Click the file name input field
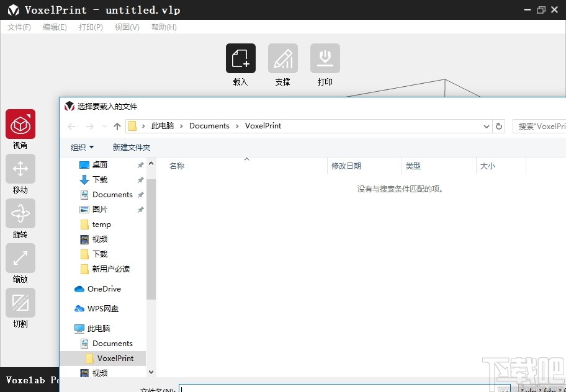The image size is (566, 392). pos(344,389)
